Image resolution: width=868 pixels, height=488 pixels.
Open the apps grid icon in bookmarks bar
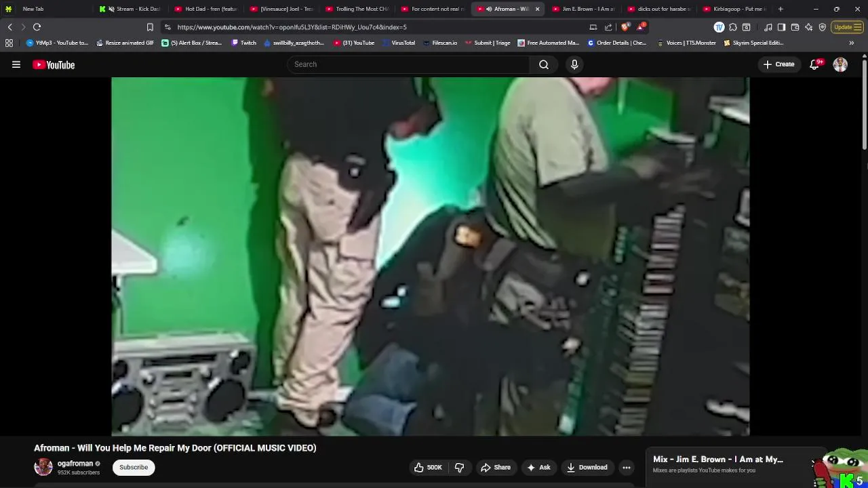pyautogui.click(x=9, y=43)
